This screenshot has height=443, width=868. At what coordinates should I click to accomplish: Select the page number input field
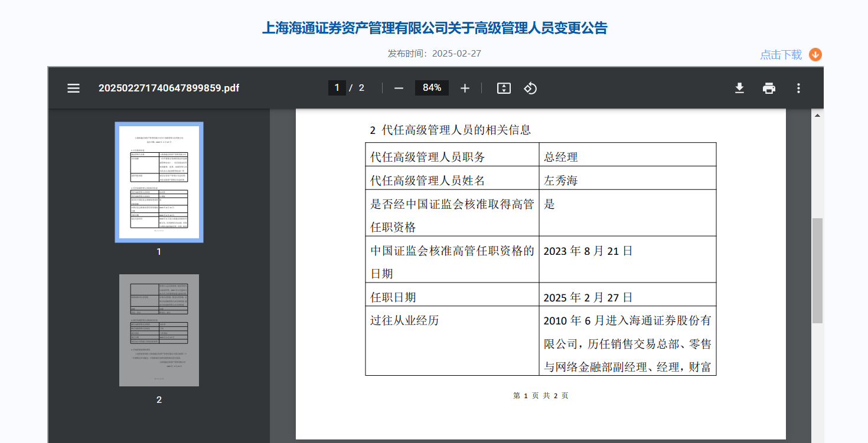tap(337, 88)
